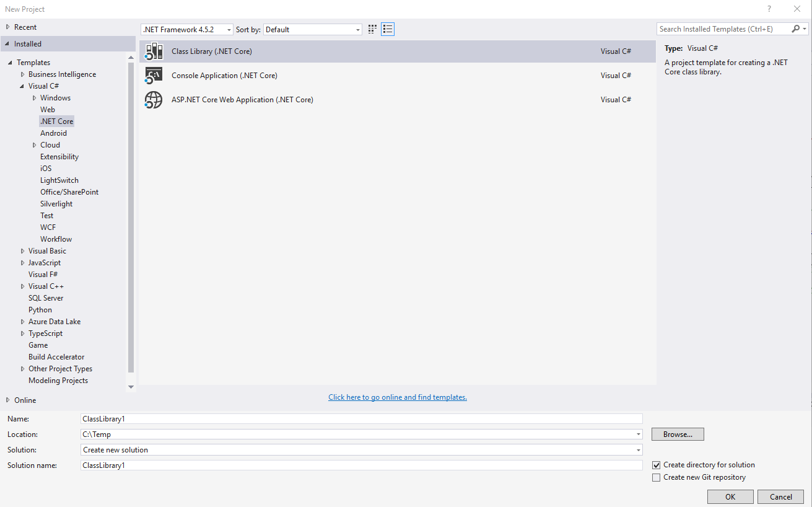812x507 pixels.
Task: Expand the Recent section
Action: pos(8,27)
